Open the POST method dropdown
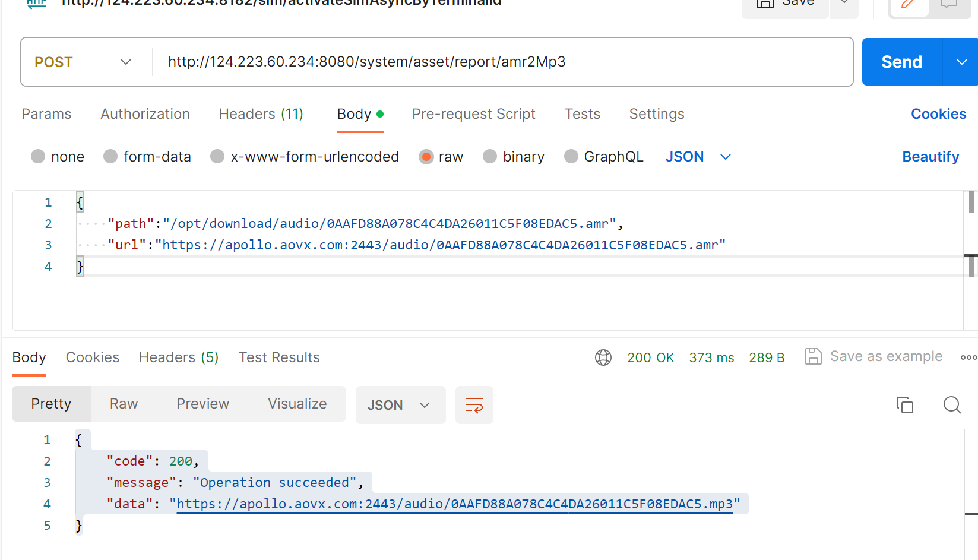Image resolution: width=978 pixels, height=560 pixels. (83, 62)
